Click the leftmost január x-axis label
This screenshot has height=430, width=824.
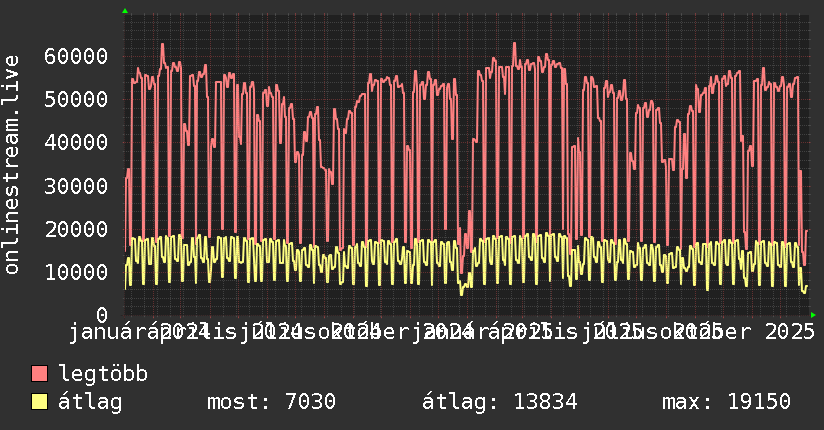click(x=108, y=330)
